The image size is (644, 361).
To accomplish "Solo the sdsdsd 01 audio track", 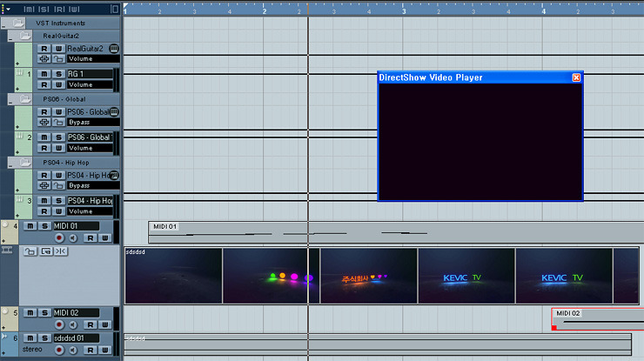I will [44, 338].
